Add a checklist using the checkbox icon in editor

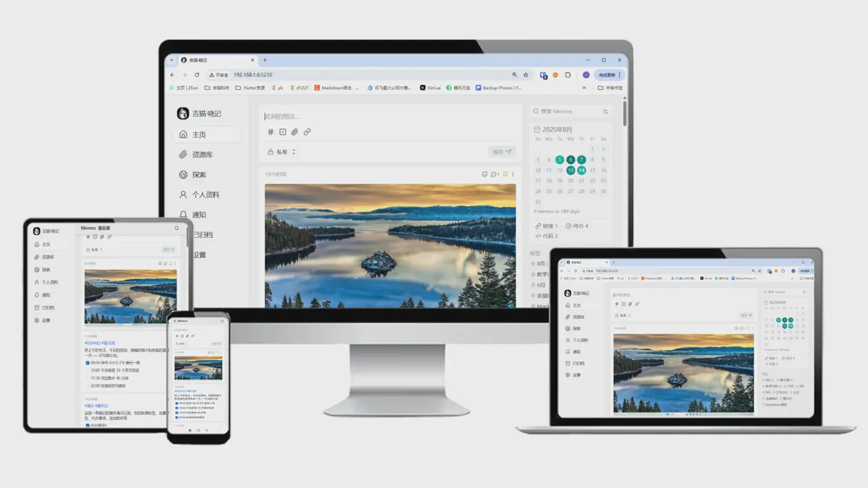283,131
